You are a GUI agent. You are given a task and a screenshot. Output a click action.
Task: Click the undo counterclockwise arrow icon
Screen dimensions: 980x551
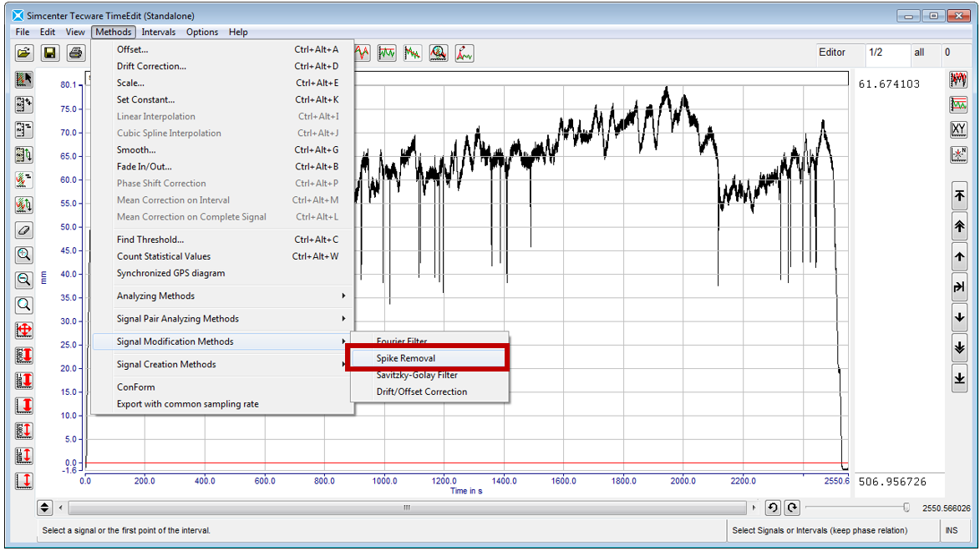point(773,508)
